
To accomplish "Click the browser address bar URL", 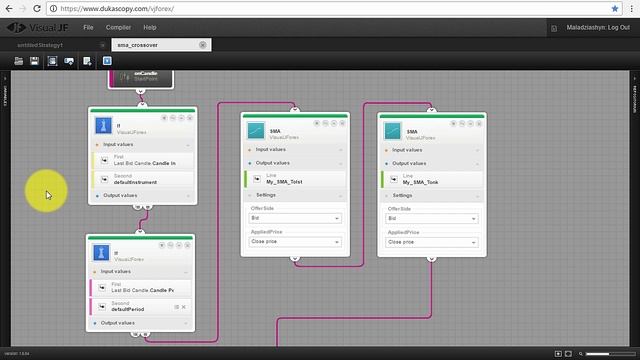I will coord(118,9).
